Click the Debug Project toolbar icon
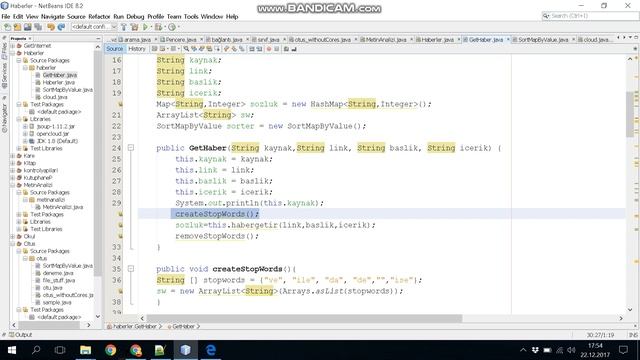This screenshot has width=640, height=360. point(158,27)
